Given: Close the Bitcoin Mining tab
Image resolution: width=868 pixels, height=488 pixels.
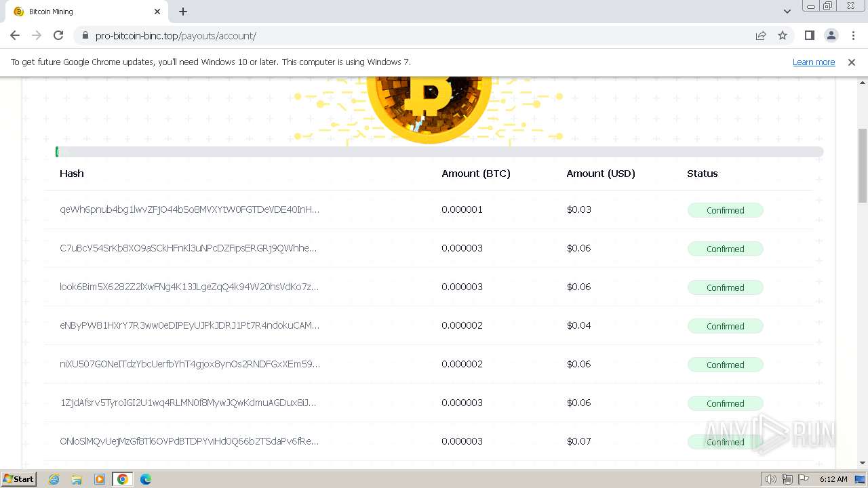Looking at the screenshot, I should pyautogui.click(x=157, y=12).
